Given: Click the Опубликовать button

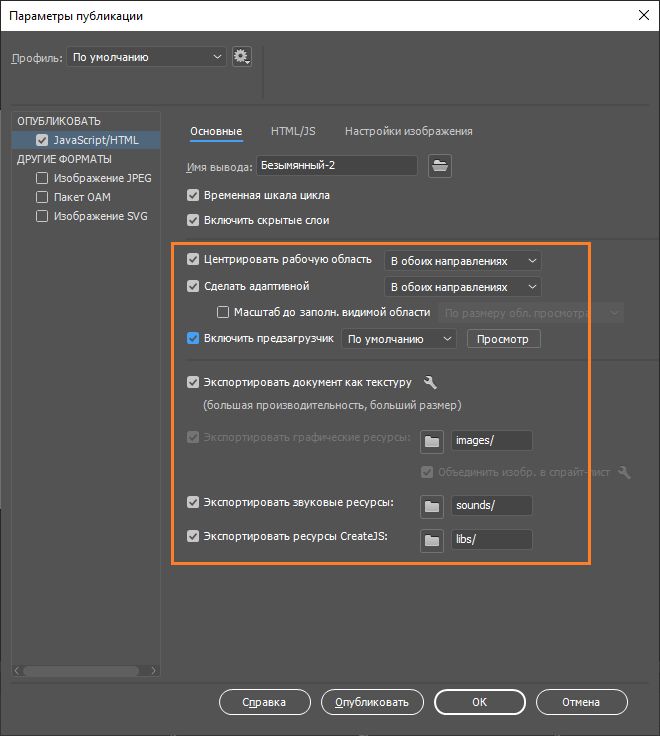Looking at the screenshot, I should point(372,702).
